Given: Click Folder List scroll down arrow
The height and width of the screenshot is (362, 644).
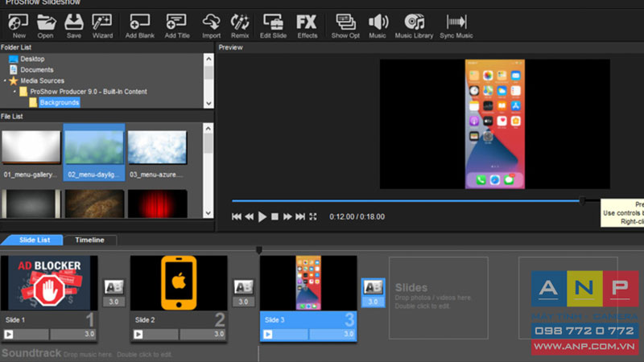Looking at the screenshot, I should (208, 104).
